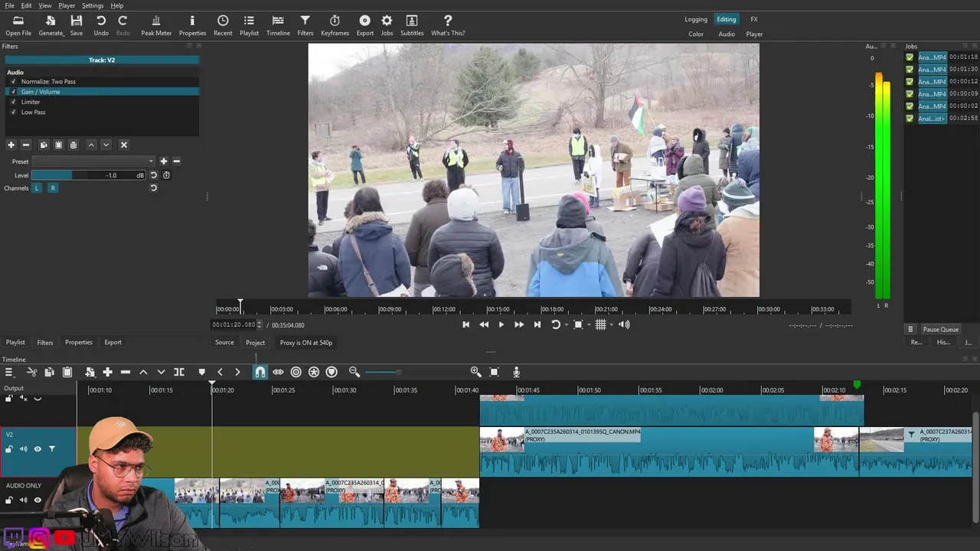Remove selected filter with minus button
The width and height of the screenshot is (980, 551).
click(x=25, y=145)
